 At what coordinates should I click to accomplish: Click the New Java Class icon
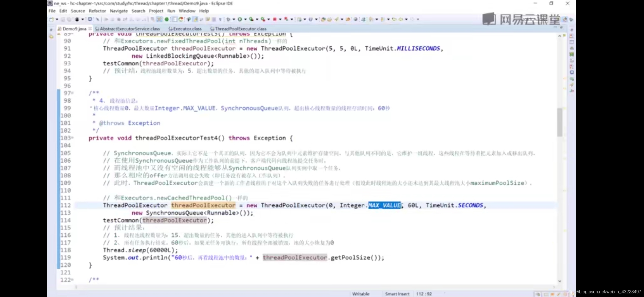(311, 19)
